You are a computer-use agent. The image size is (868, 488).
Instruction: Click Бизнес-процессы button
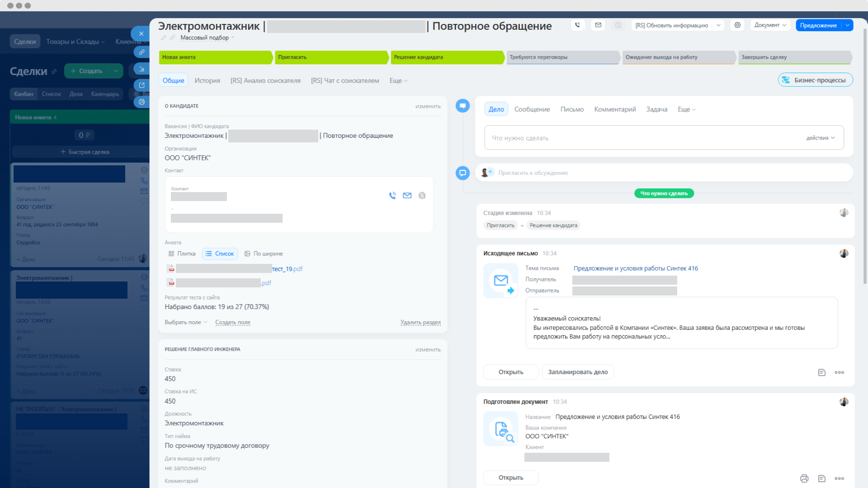[x=816, y=80]
